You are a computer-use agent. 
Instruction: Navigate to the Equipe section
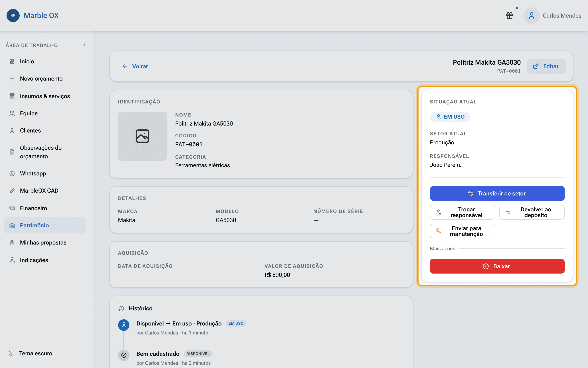click(45, 113)
